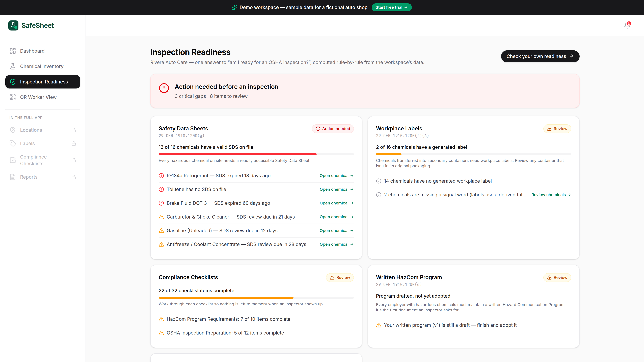Open chemical link for R-134a Refrigerant
The image size is (644, 362).
click(336, 176)
